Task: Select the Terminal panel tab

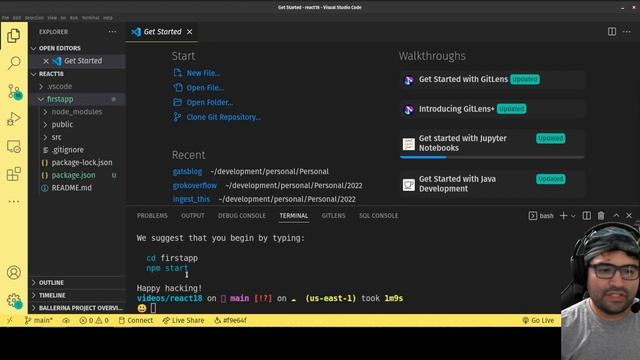Action: click(x=293, y=216)
